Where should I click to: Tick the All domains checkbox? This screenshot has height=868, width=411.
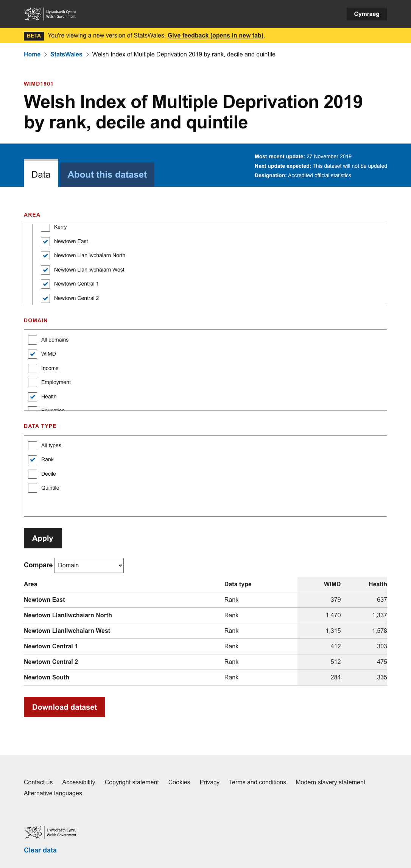tap(33, 340)
